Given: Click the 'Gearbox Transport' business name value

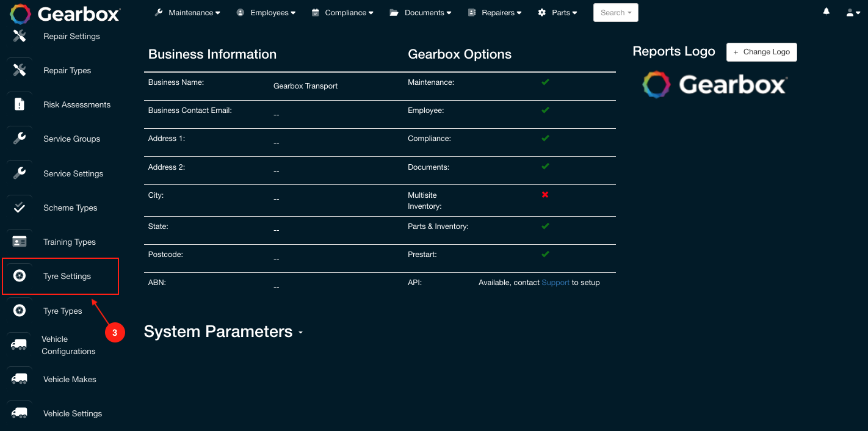Looking at the screenshot, I should (x=305, y=86).
